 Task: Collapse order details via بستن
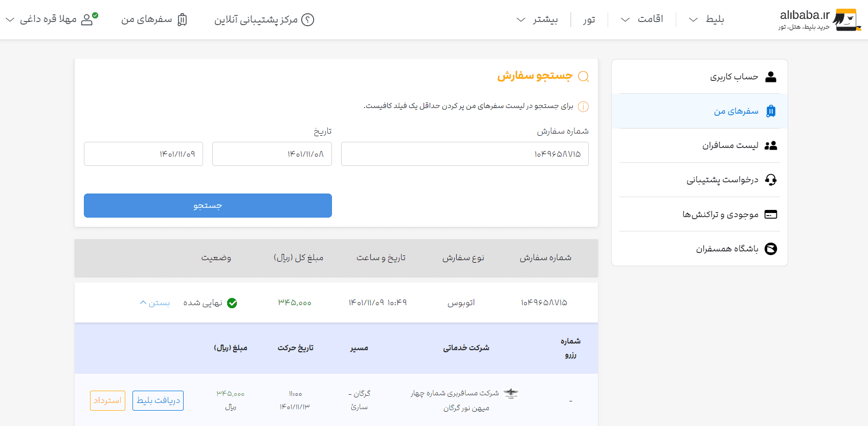pos(155,303)
